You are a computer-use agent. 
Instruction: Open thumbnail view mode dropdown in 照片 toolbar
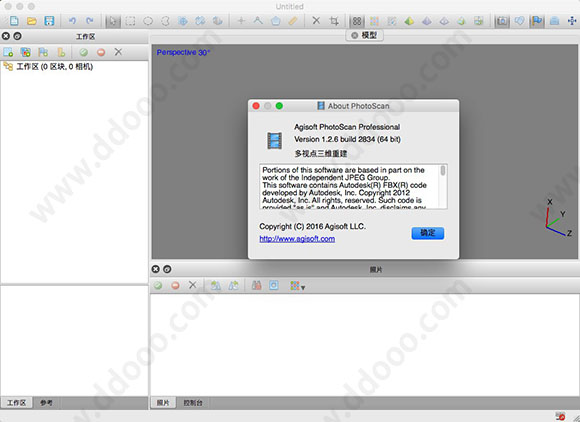(x=297, y=286)
